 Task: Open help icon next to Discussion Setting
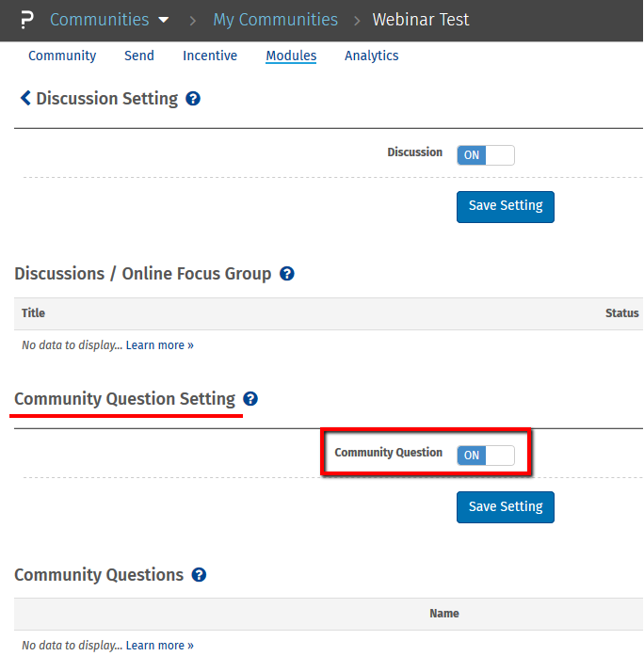(193, 99)
